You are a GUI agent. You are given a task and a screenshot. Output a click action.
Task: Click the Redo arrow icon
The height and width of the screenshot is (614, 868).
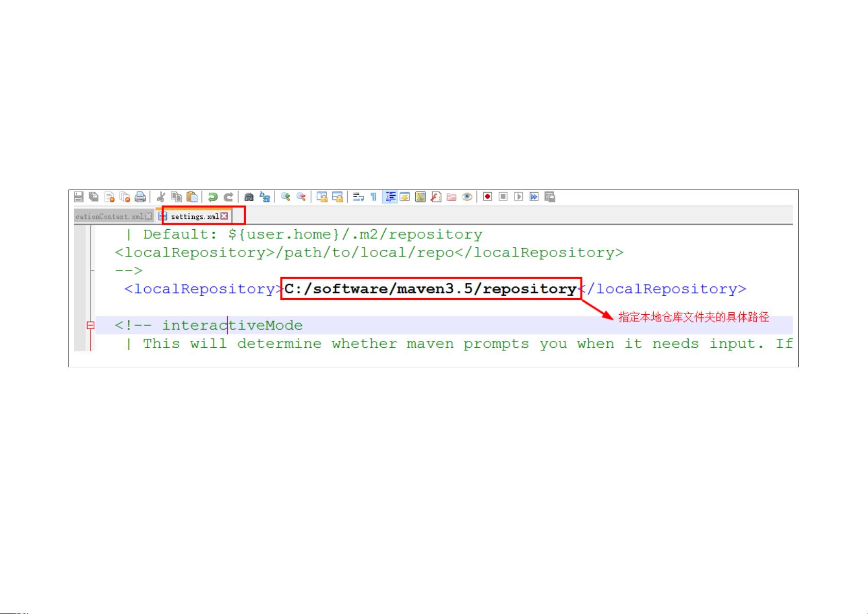(228, 197)
